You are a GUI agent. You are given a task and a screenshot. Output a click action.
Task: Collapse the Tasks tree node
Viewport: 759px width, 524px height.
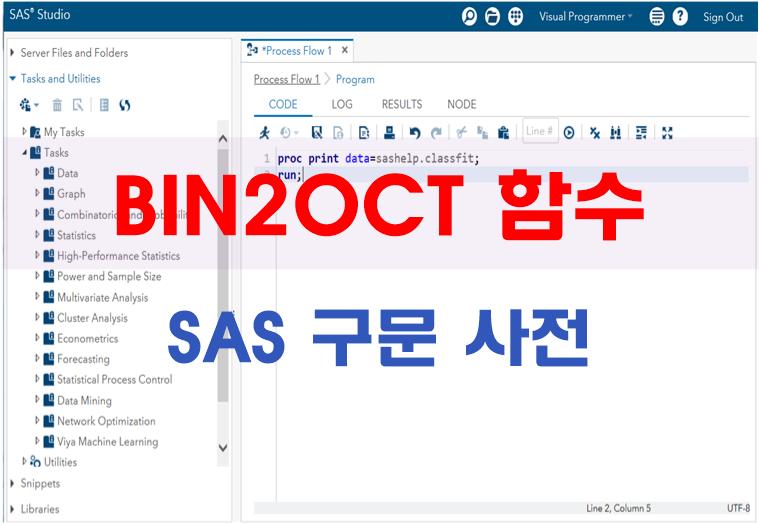point(24,152)
